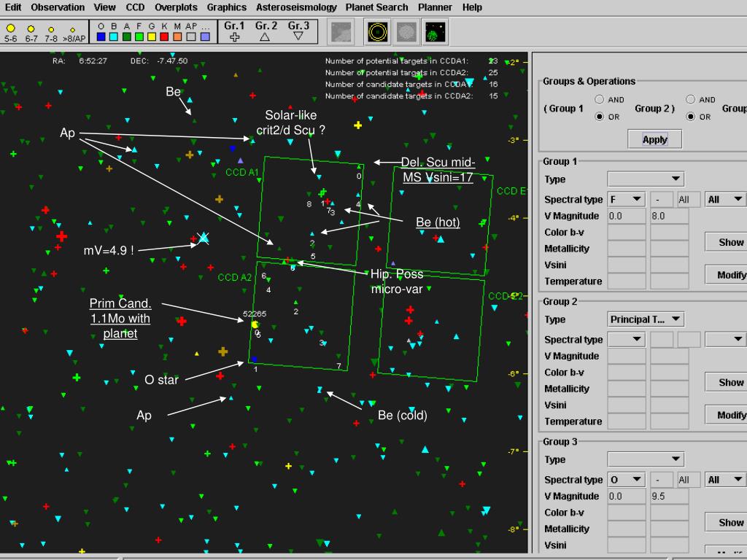Select B spectral class cyan swatch
Image resolution: width=747 pixels, height=560 pixels.
pos(113,36)
